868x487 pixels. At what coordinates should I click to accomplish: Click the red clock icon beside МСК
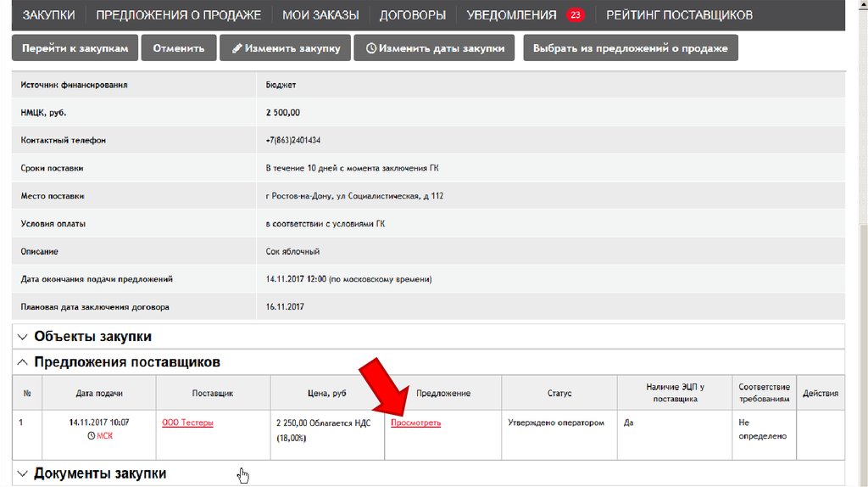92,436
